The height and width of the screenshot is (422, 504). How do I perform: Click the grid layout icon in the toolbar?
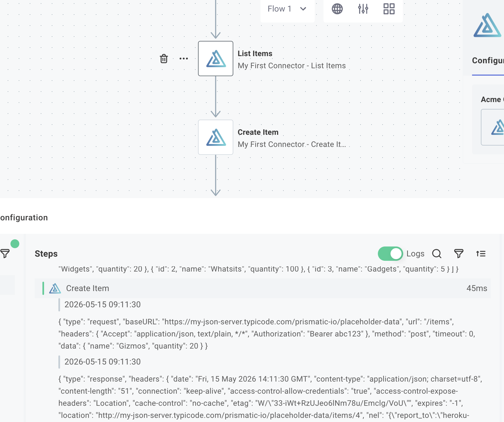click(389, 9)
